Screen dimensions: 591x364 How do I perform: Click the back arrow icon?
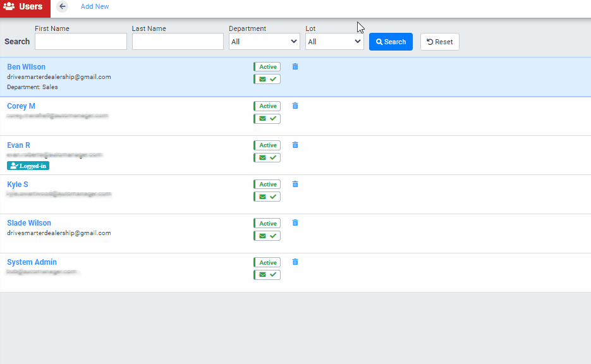62,6
